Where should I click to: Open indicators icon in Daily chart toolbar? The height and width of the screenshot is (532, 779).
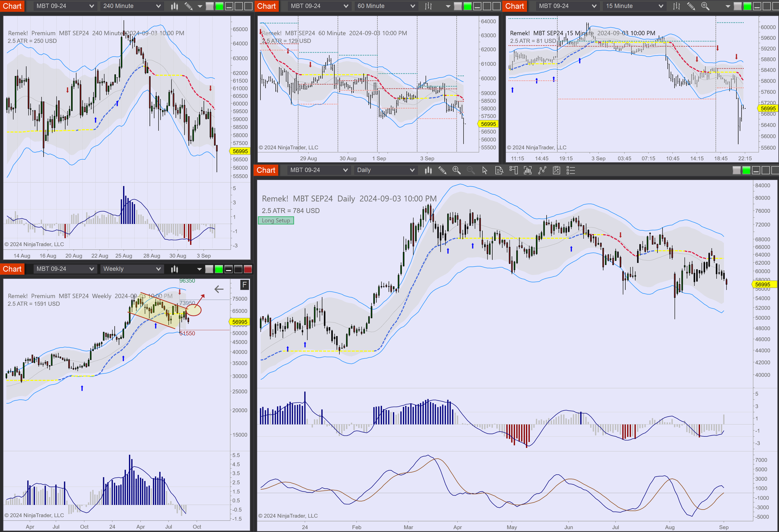click(x=542, y=170)
